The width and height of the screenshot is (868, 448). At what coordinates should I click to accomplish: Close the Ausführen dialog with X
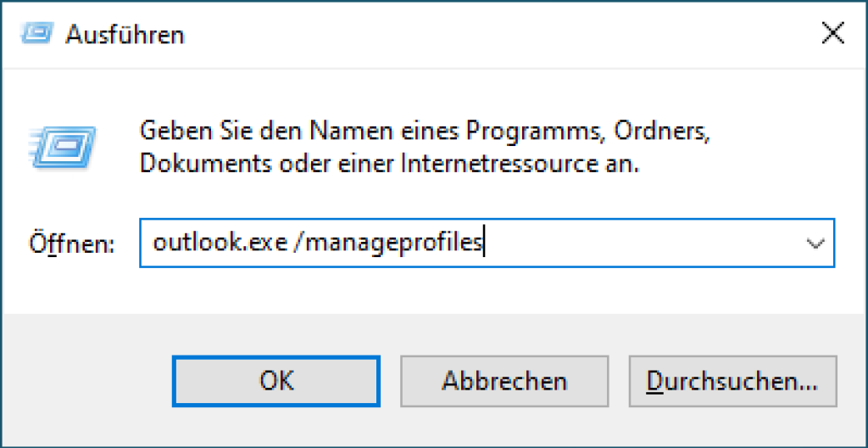coord(832,35)
